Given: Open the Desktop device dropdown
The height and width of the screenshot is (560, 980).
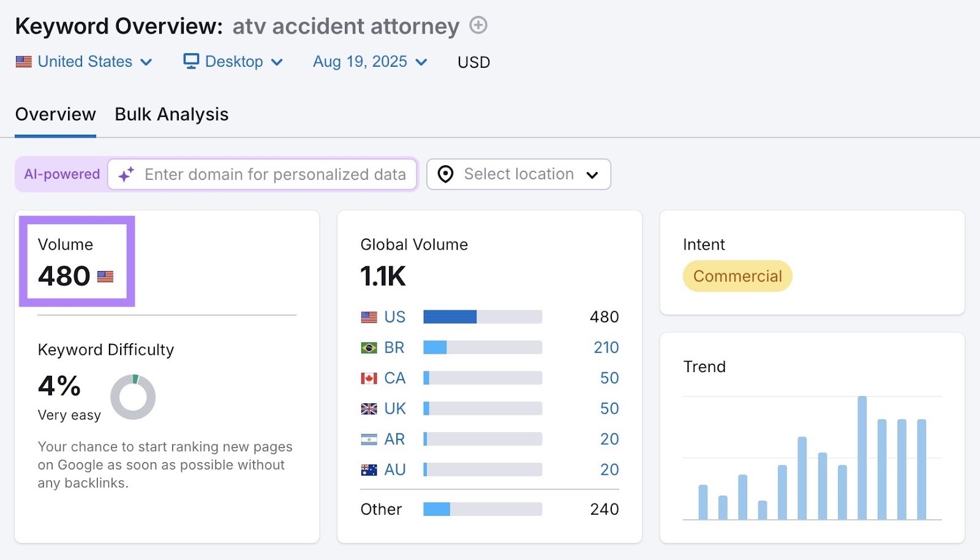Looking at the screenshot, I should (x=277, y=62).
